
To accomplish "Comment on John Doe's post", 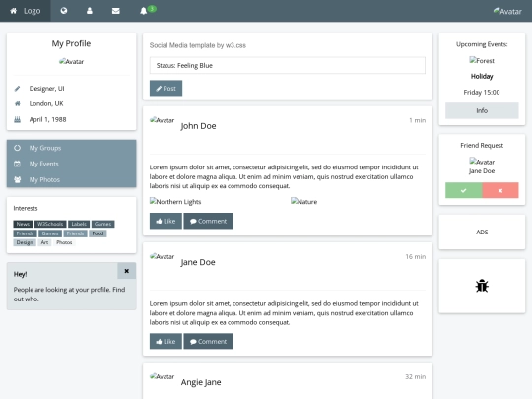I will (x=208, y=221).
